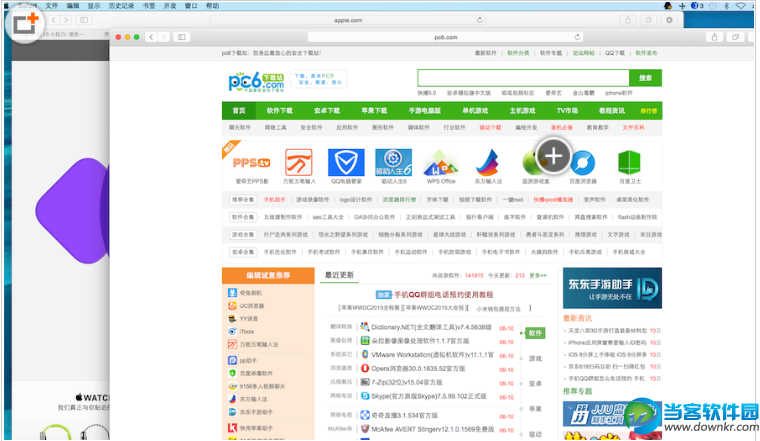This screenshot has width=760, height=441.
Task: Open the Dictionary.NET list icon
Action: 365,327
